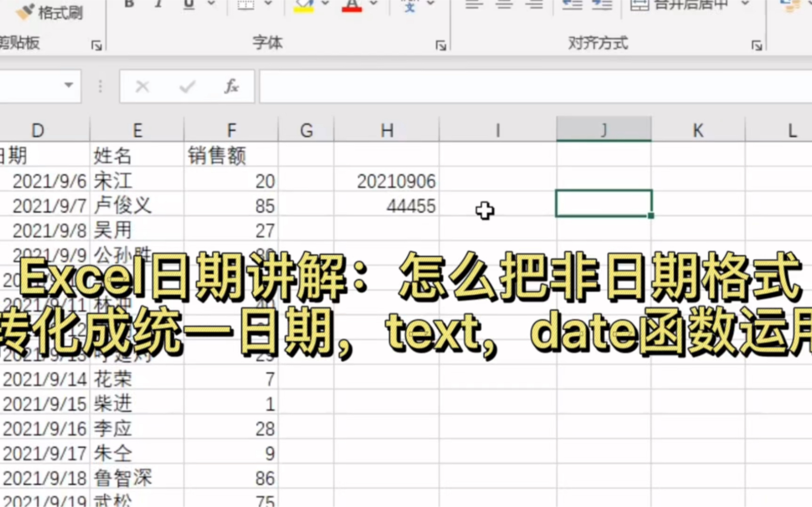This screenshot has height=507, width=812.
Task: Select name cell 鲁智深
Action: point(137,477)
